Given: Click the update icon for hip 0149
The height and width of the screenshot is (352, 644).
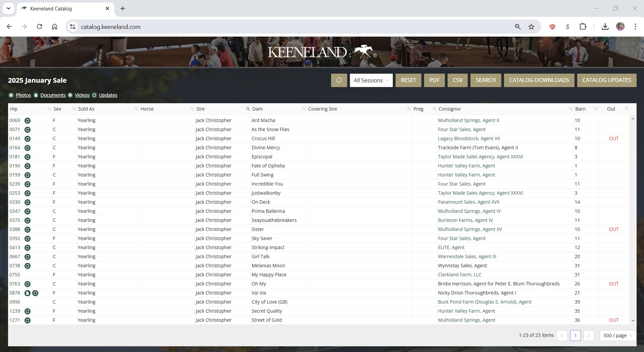Looking at the screenshot, I should click(28, 139).
